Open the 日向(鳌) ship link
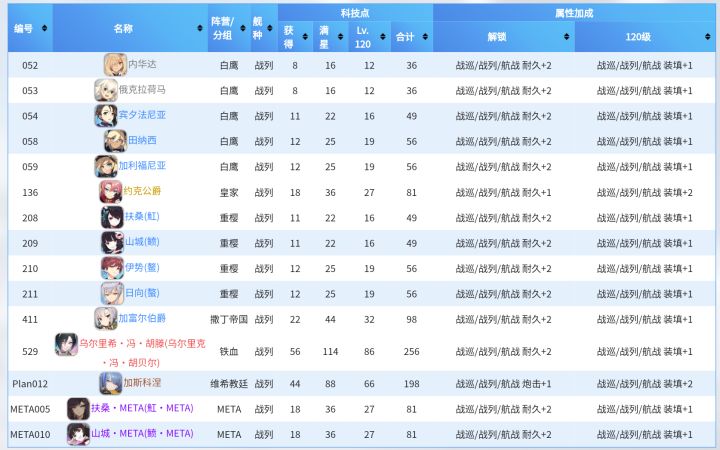The height and width of the screenshot is (450, 720). pyautogui.click(x=142, y=292)
